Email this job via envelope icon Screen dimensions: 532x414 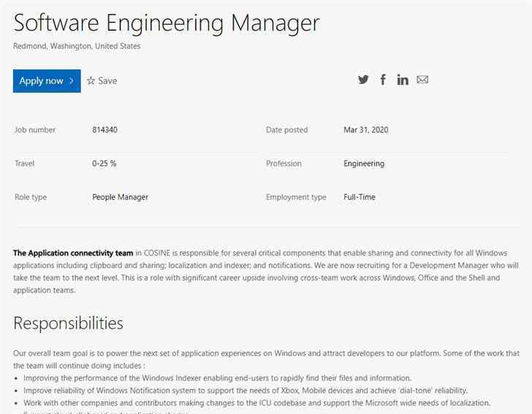pyautogui.click(x=422, y=80)
